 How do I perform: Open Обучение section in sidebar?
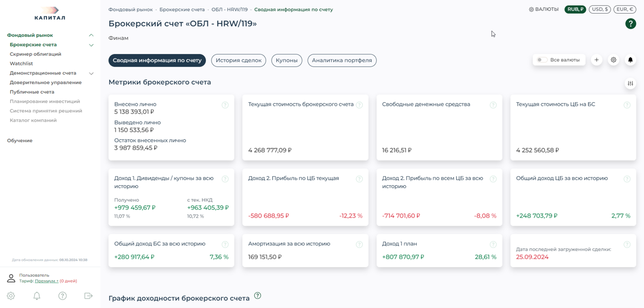[20, 140]
